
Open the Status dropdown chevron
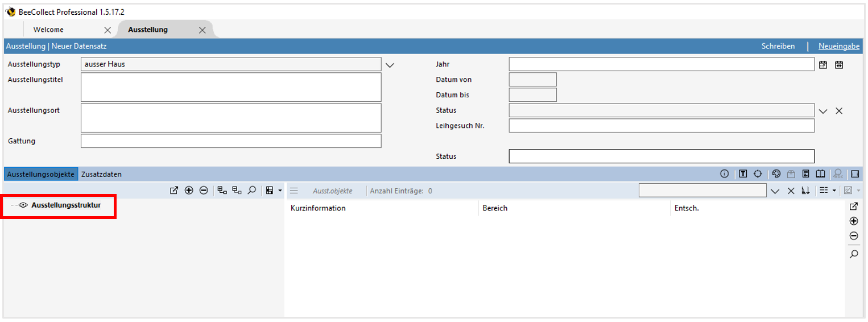click(822, 111)
